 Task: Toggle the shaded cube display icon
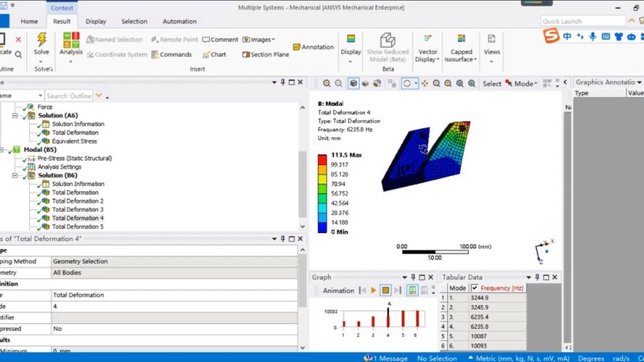(354, 83)
